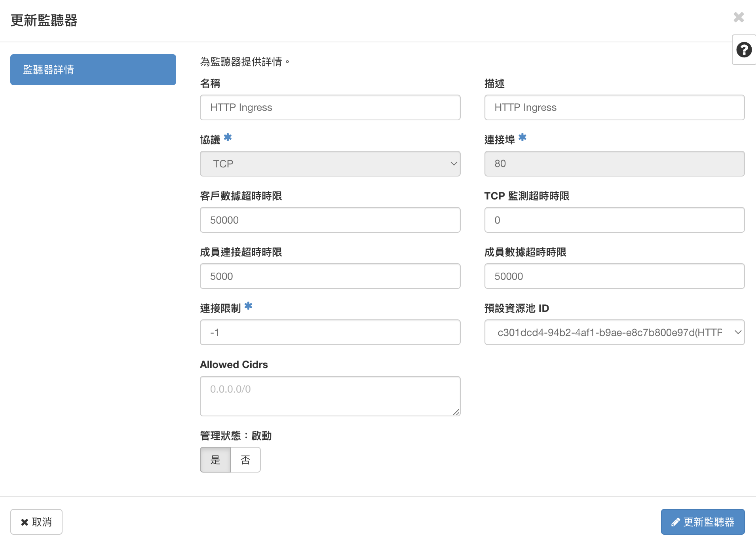Click the 名稱 name input field

pyautogui.click(x=330, y=107)
